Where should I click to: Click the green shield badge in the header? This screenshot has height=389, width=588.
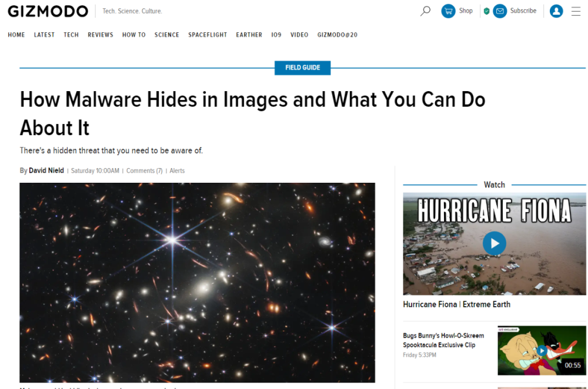(x=486, y=11)
